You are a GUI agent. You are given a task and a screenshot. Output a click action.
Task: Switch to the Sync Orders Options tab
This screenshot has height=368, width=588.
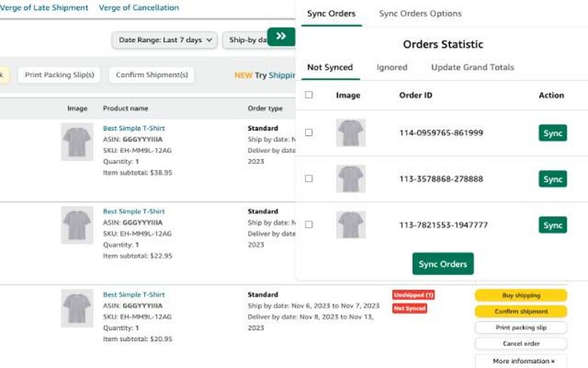click(x=420, y=13)
